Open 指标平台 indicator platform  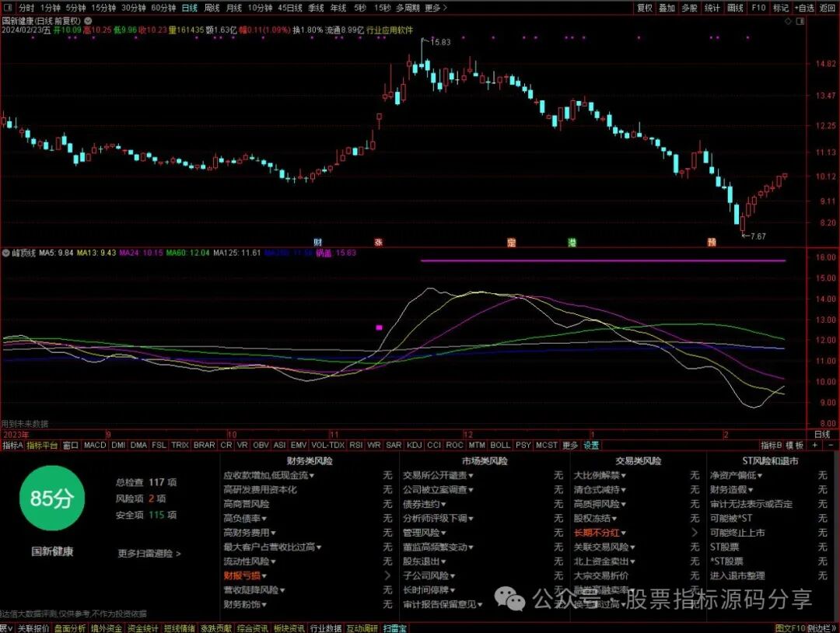42,445
